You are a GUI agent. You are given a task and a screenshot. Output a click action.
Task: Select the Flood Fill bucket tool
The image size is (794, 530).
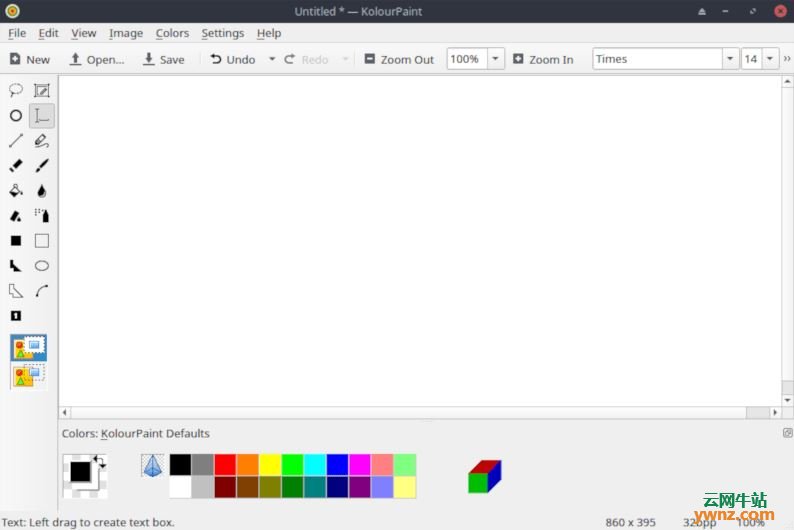tap(16, 190)
